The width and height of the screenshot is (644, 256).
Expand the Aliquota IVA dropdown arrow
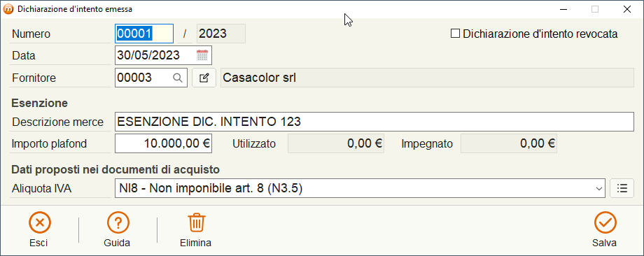tap(598, 189)
